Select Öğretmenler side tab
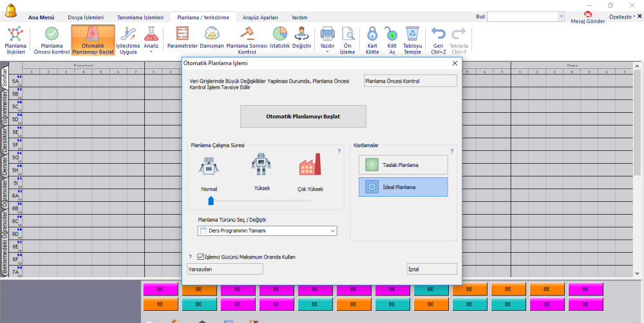The width and height of the screenshot is (644, 323). (4, 108)
